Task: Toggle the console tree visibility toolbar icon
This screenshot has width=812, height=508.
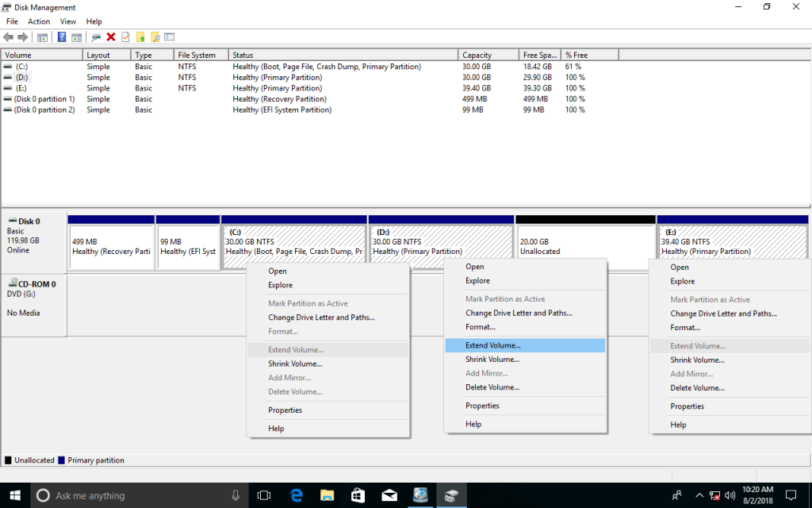Action: [42, 37]
